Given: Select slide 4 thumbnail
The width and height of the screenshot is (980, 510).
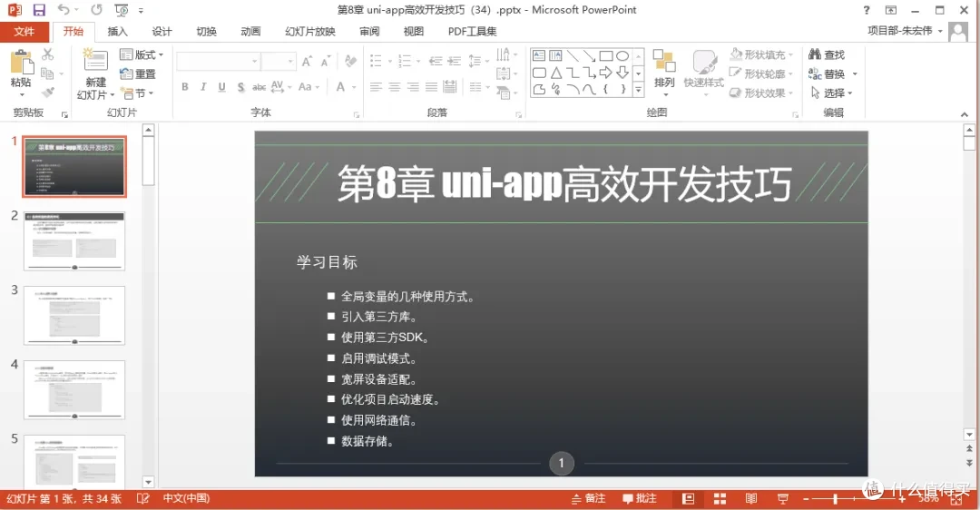Looking at the screenshot, I should pos(74,390).
